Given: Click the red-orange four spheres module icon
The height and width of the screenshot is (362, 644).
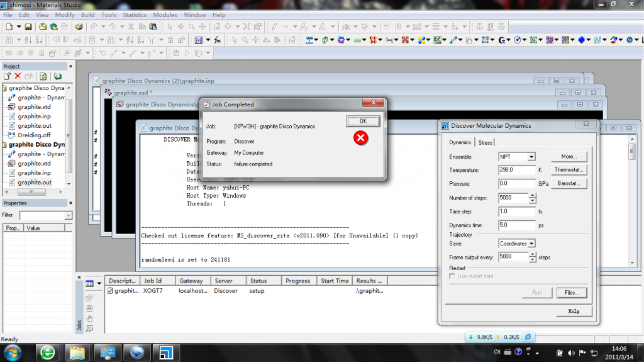Looking at the screenshot, I should 373,40.
